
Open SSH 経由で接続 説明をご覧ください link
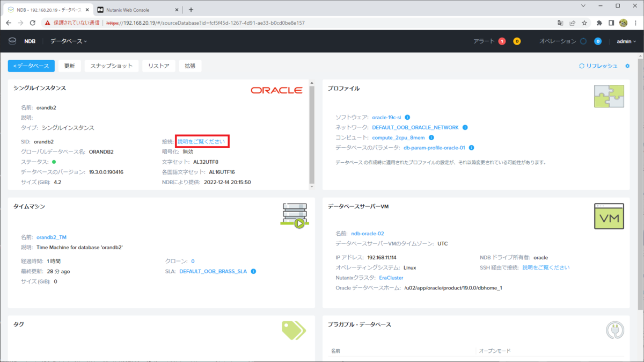546,267
